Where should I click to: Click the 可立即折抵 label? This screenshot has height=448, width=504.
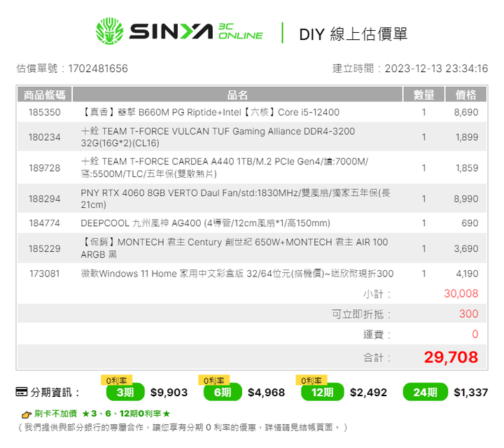pyautogui.click(x=361, y=314)
